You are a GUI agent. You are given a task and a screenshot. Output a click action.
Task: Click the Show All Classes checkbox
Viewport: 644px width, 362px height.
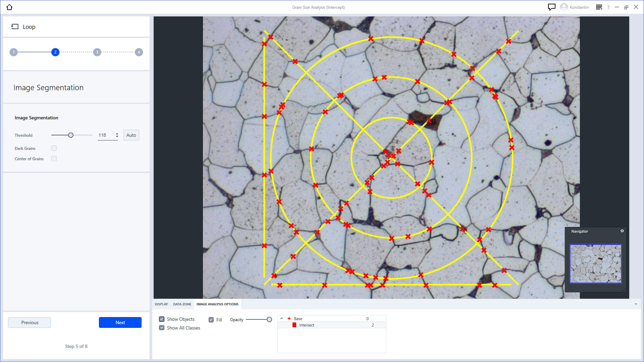(162, 328)
